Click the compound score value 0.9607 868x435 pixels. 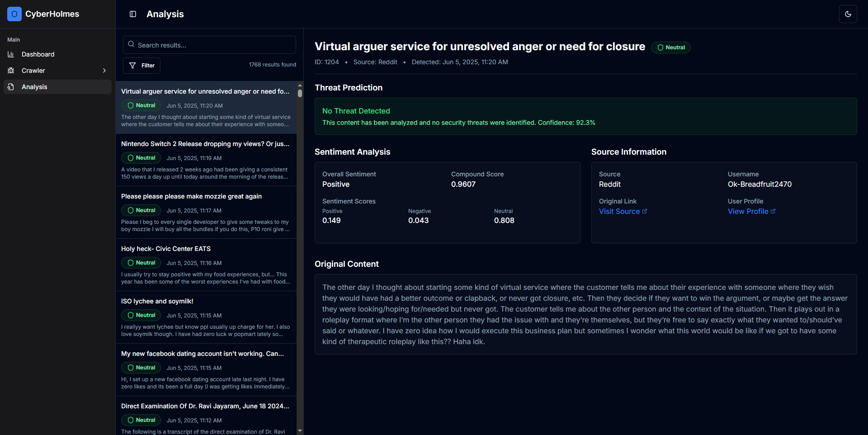point(463,184)
